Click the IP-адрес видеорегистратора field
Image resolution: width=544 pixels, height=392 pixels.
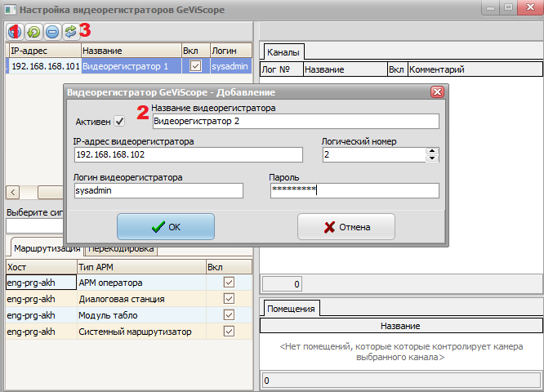click(x=188, y=155)
